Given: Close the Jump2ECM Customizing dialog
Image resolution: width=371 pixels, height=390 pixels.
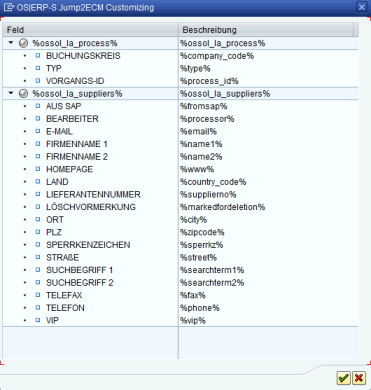Looking at the screenshot, I should click(362, 7).
